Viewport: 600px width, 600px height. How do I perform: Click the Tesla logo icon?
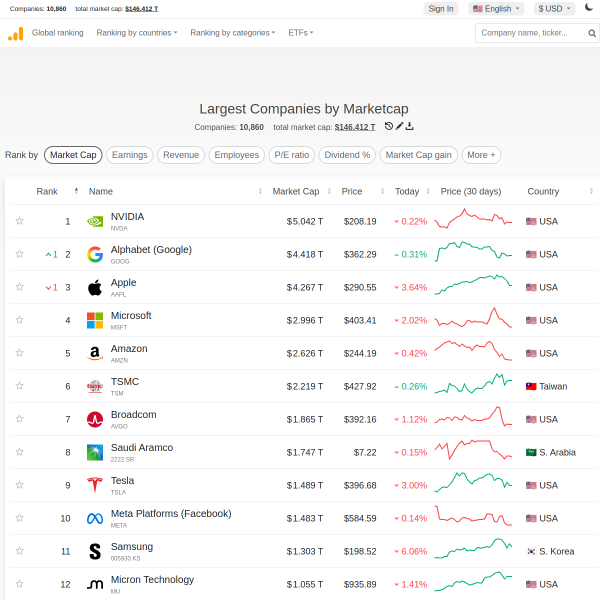point(95,485)
